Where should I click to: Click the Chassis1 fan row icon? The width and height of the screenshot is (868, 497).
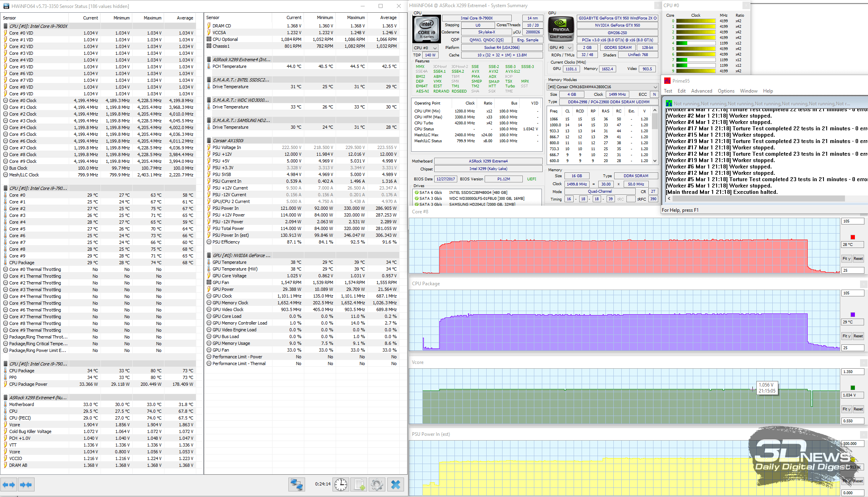click(209, 46)
